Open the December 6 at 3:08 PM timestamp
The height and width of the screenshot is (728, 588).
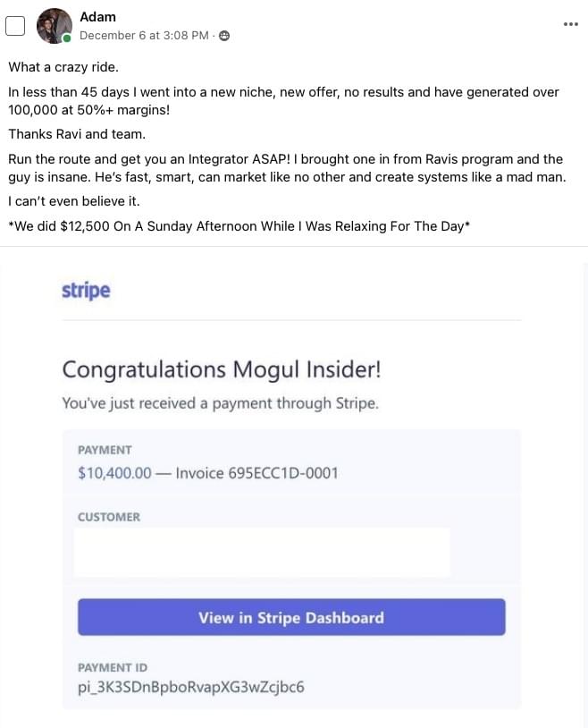pos(144,36)
